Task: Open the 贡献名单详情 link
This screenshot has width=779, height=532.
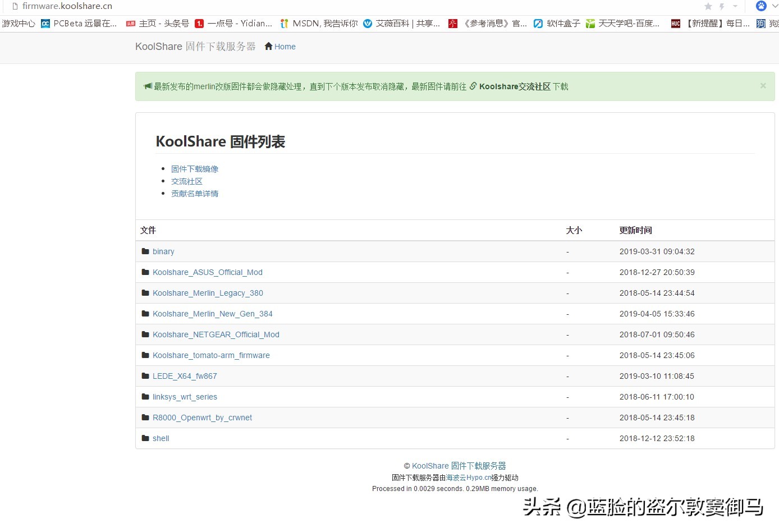Action: pyautogui.click(x=195, y=194)
